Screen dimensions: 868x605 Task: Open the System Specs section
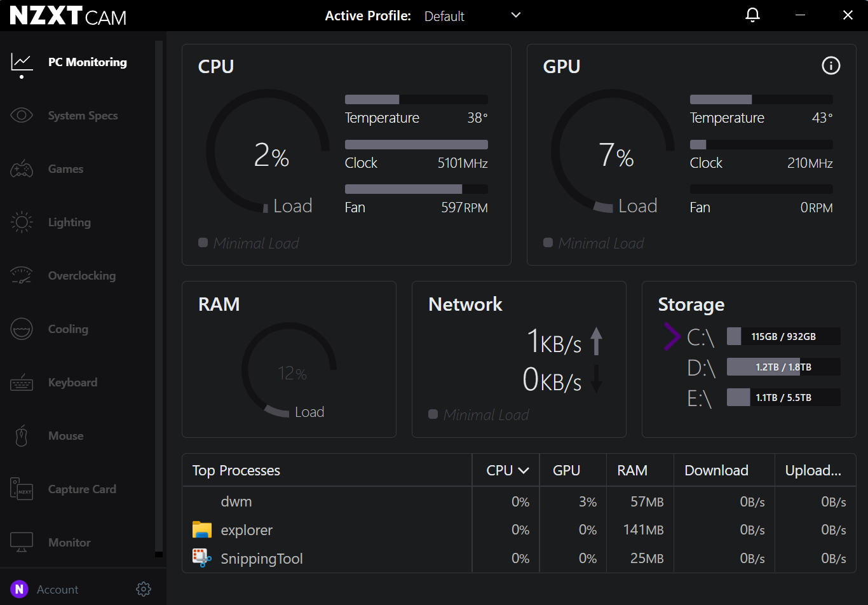pyautogui.click(x=83, y=116)
